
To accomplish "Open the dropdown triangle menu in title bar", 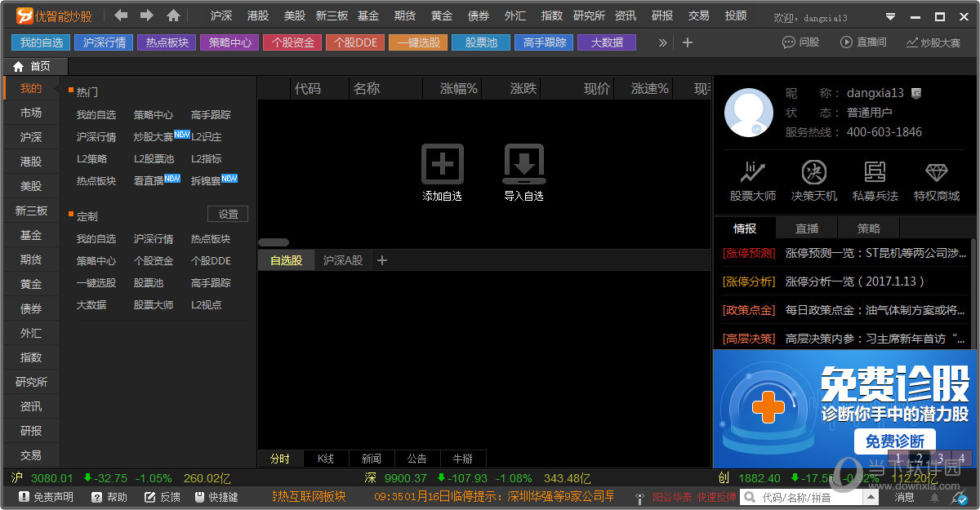I will (891, 16).
